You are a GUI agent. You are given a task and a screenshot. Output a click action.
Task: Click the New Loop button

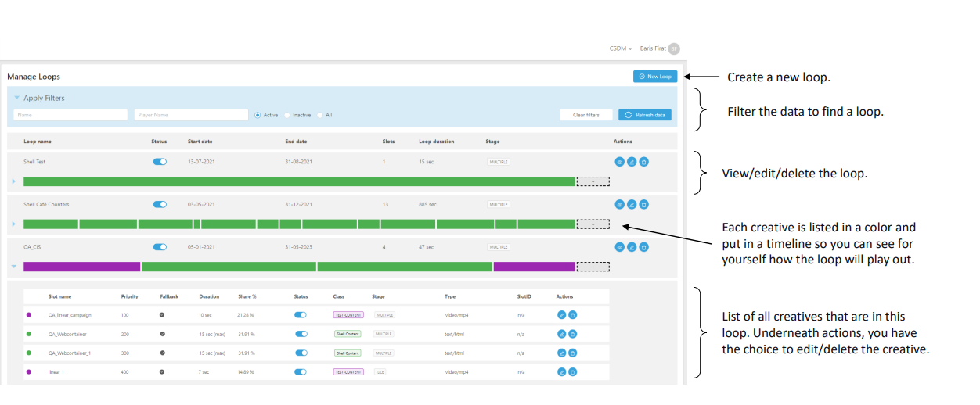coord(655,77)
